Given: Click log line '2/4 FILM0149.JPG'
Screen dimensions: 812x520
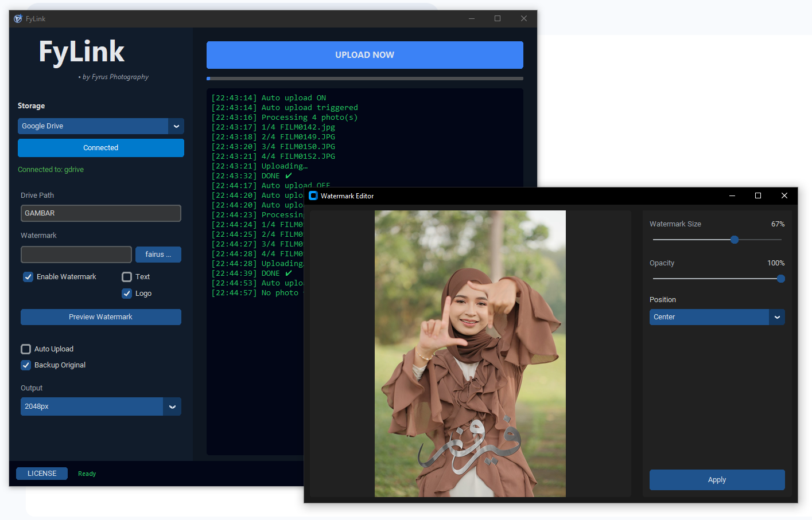Looking at the screenshot, I should (x=273, y=137).
